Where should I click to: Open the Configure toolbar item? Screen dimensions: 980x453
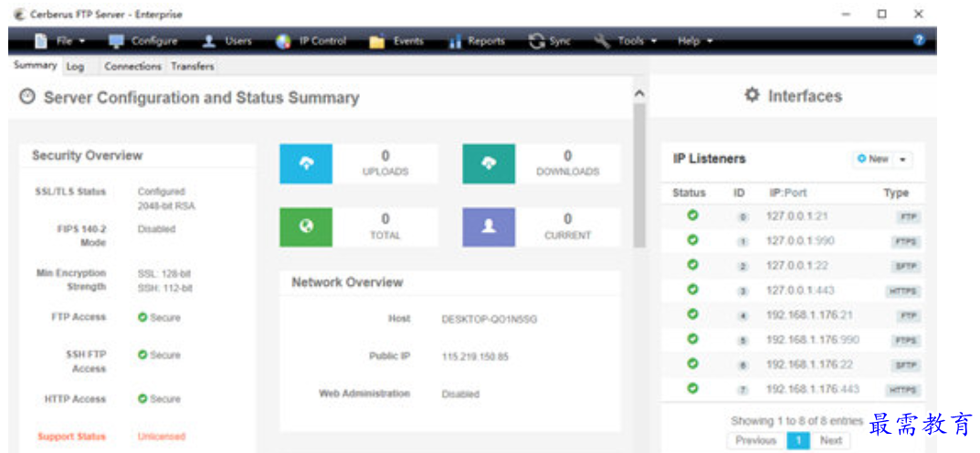click(x=143, y=41)
